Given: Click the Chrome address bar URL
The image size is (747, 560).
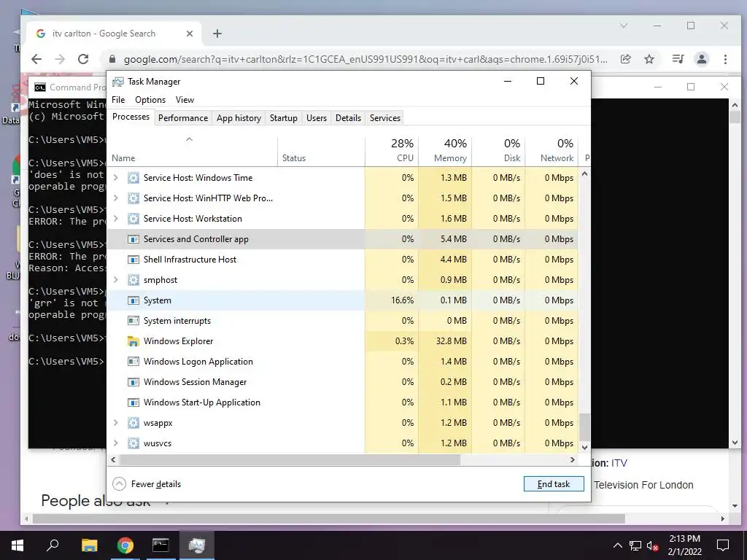Looking at the screenshot, I should click(365, 59).
